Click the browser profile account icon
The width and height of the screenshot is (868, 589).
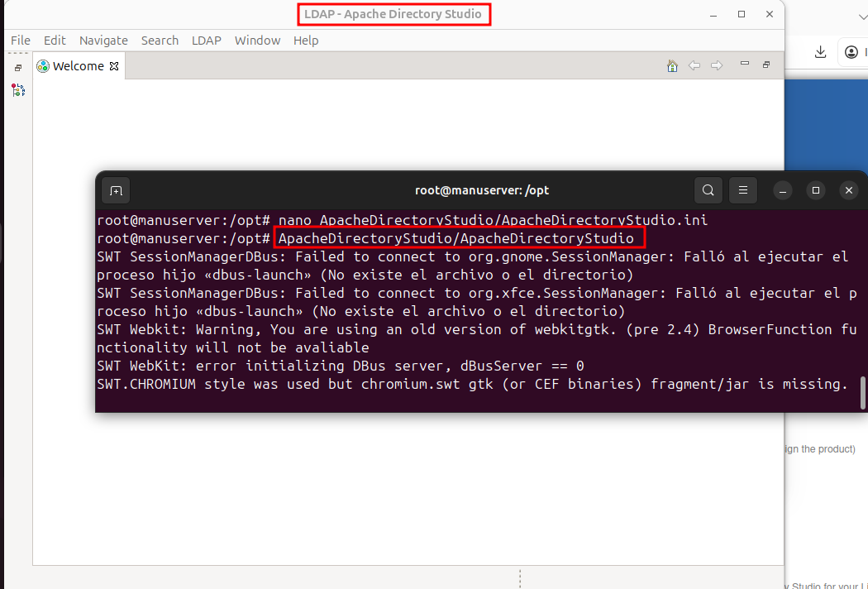coord(851,52)
